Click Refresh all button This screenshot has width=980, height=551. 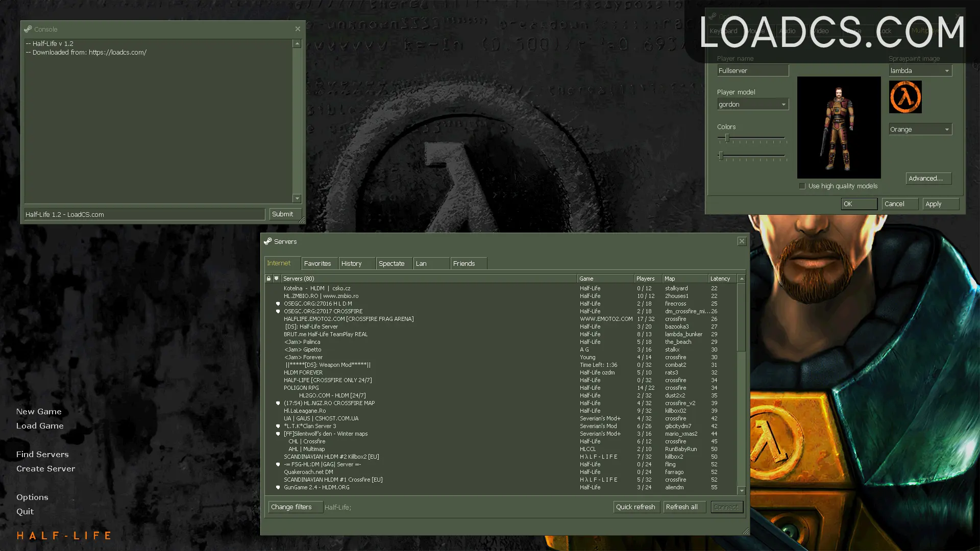684,507
